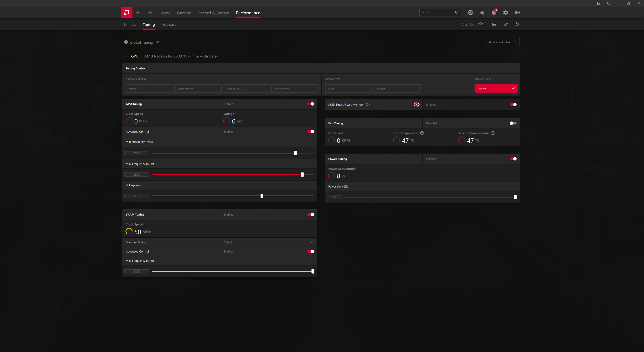Open the help question mark icon
Image resolution: width=644 pixels, height=352 pixels.
click(x=609, y=3)
